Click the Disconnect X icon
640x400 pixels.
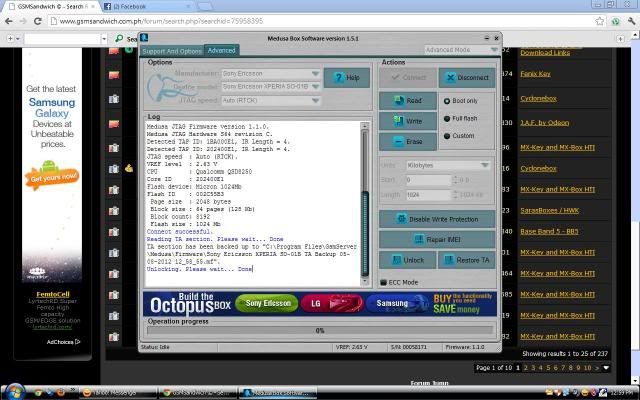(450, 78)
